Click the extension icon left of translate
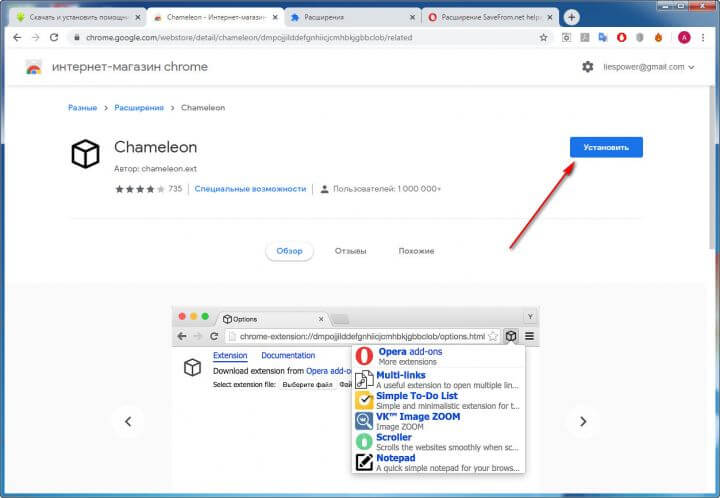 click(585, 38)
